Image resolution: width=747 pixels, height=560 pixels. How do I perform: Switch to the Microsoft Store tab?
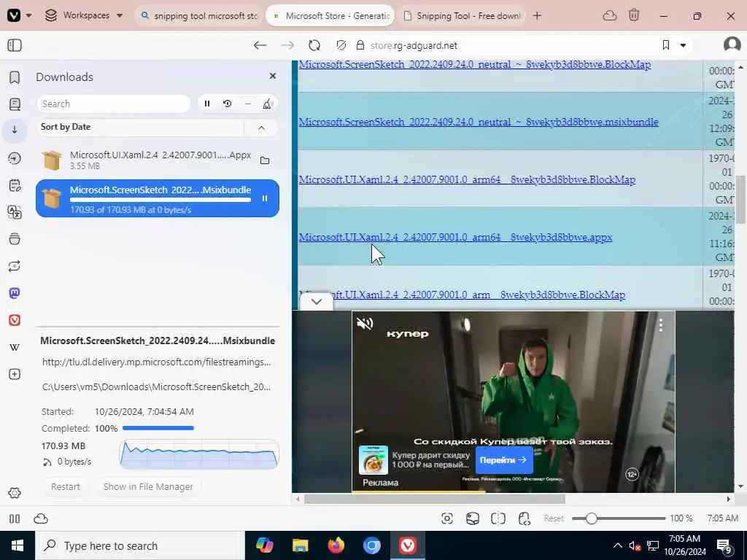330,16
